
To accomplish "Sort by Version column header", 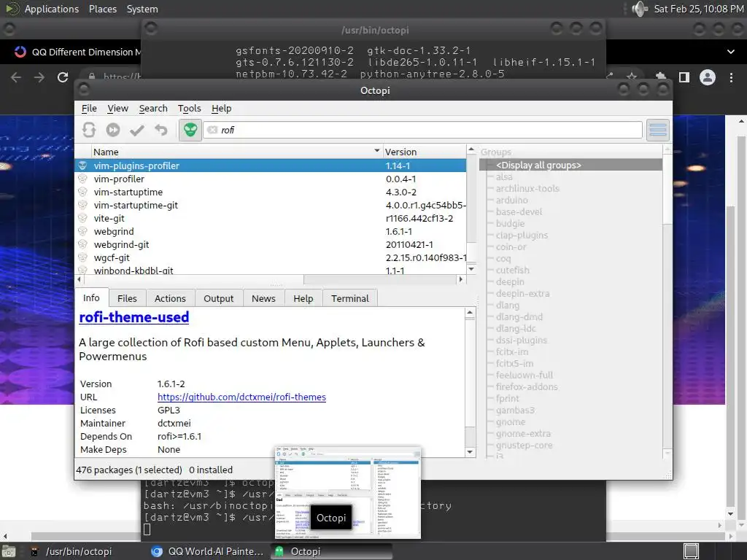I will (424, 152).
